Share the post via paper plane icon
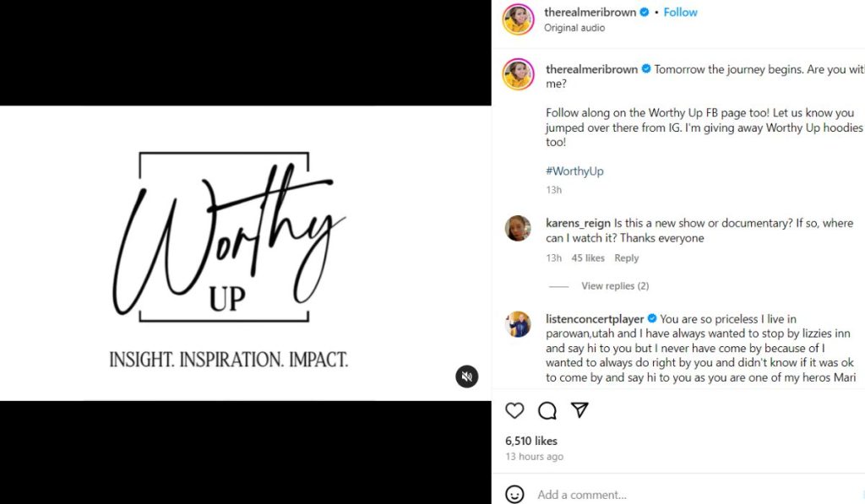 [x=579, y=410]
